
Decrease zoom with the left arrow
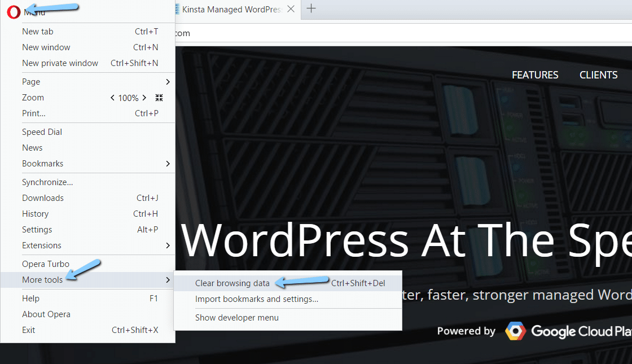pyautogui.click(x=112, y=98)
